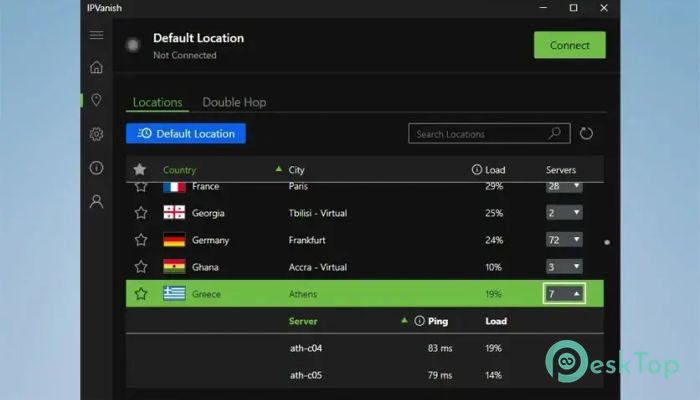This screenshot has width=700, height=400.
Task: Sort servers by Ping column
Action: coord(438,321)
